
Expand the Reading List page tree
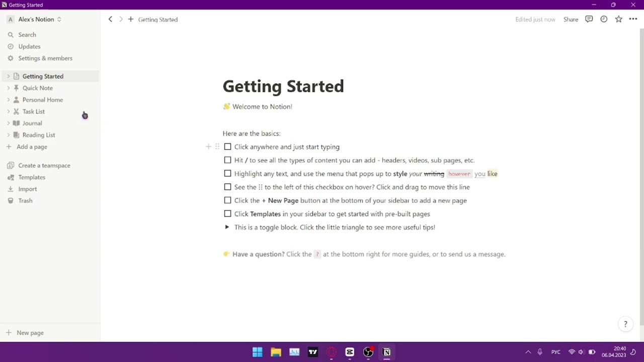(x=8, y=135)
